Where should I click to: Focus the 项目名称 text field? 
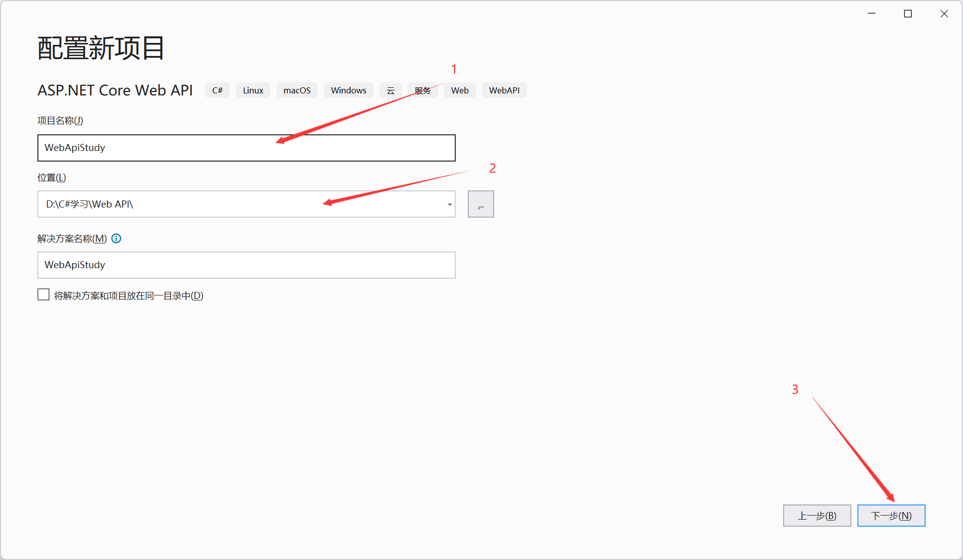coord(246,148)
